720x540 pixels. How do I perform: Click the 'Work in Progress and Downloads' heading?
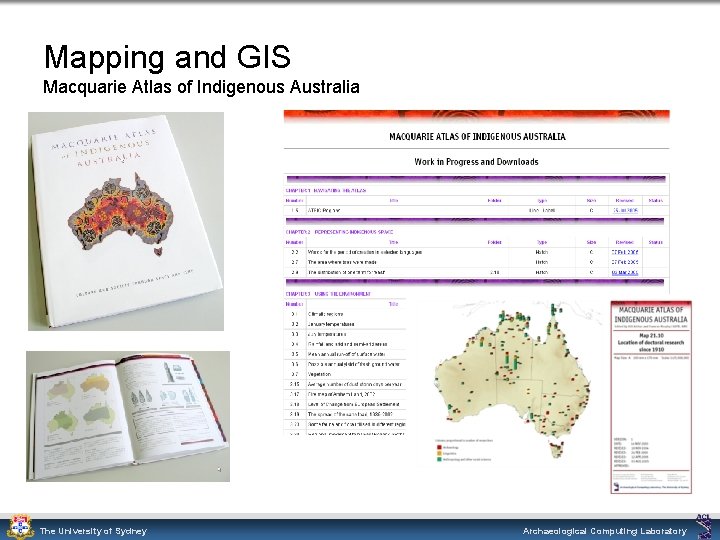pos(476,162)
